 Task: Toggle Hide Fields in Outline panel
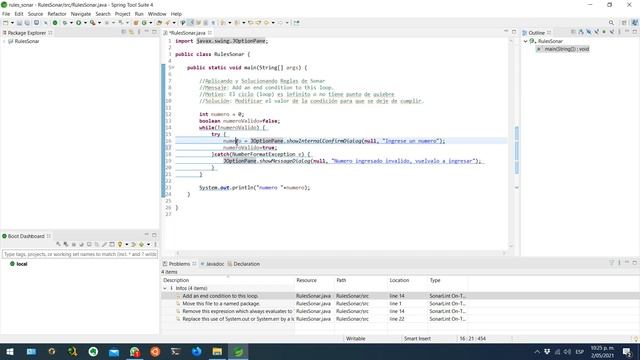pos(589,32)
